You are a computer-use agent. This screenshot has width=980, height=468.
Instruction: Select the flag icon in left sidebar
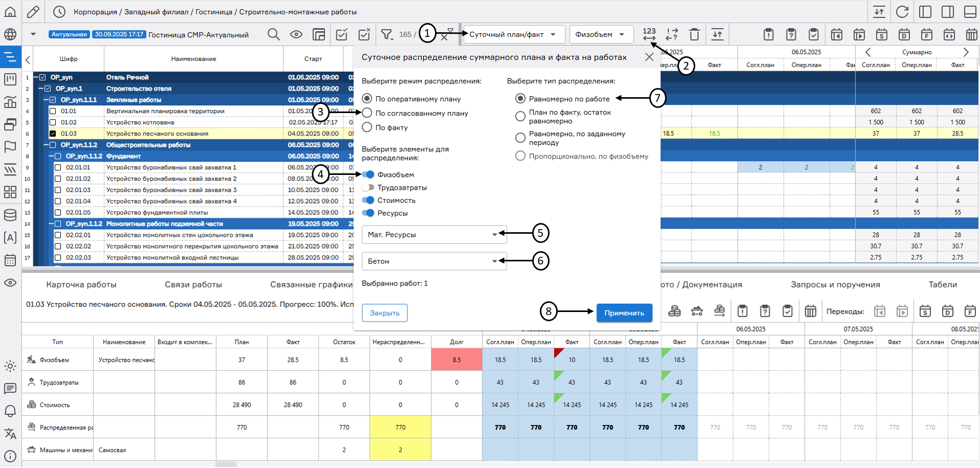pos(10,147)
